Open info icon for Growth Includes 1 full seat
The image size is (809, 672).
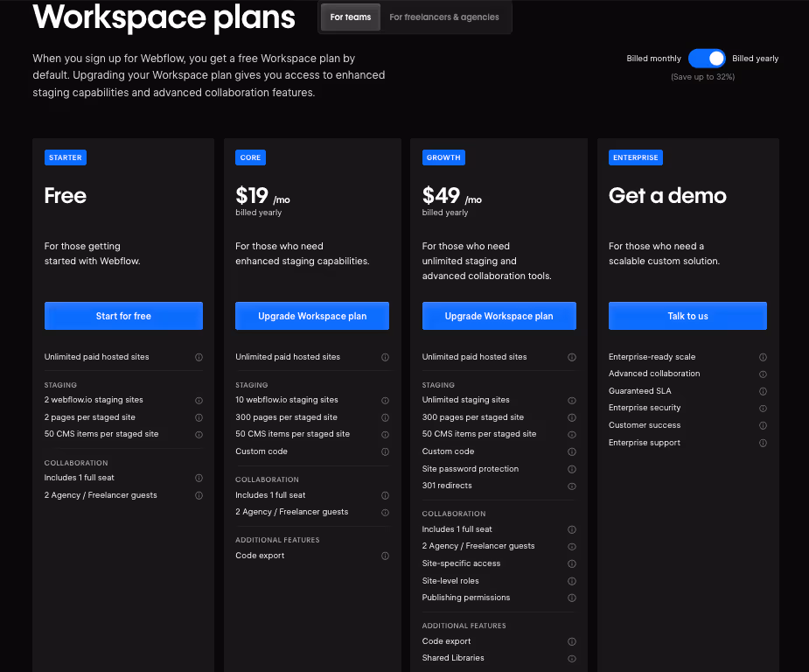(572, 529)
